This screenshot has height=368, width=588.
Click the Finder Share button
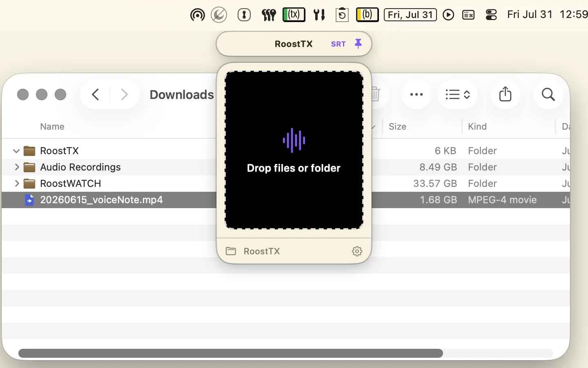[x=506, y=94]
